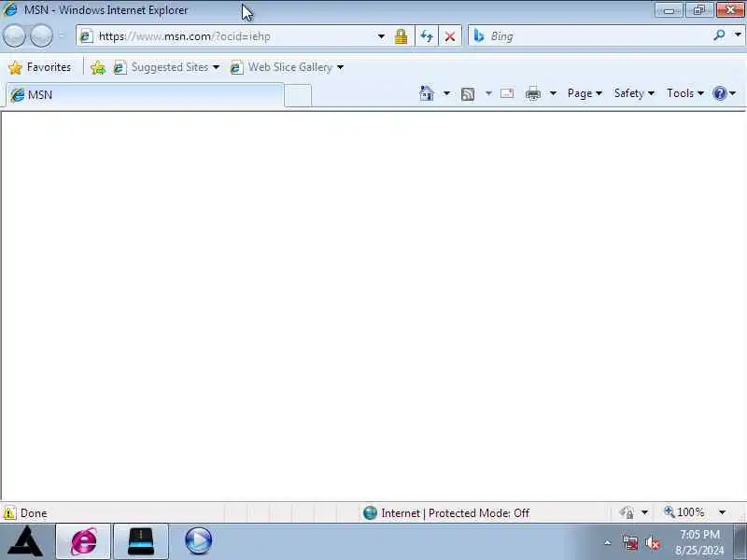Click Internet Explorer taskbar icon

(x=83, y=541)
